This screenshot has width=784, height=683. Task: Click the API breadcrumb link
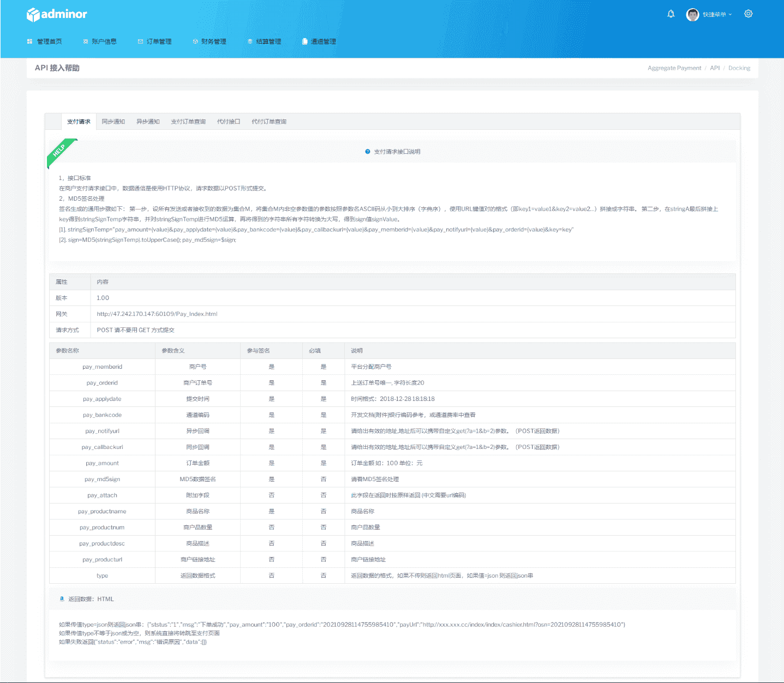tap(715, 68)
